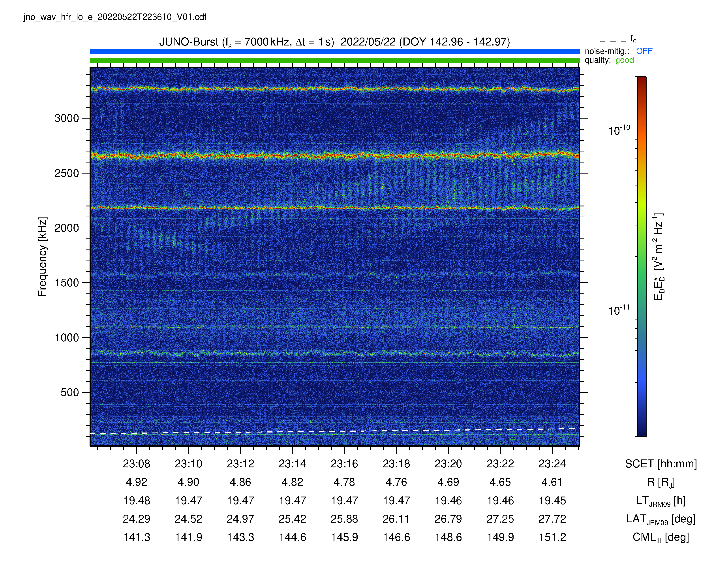Click the 23:16 time tick label

point(344,464)
